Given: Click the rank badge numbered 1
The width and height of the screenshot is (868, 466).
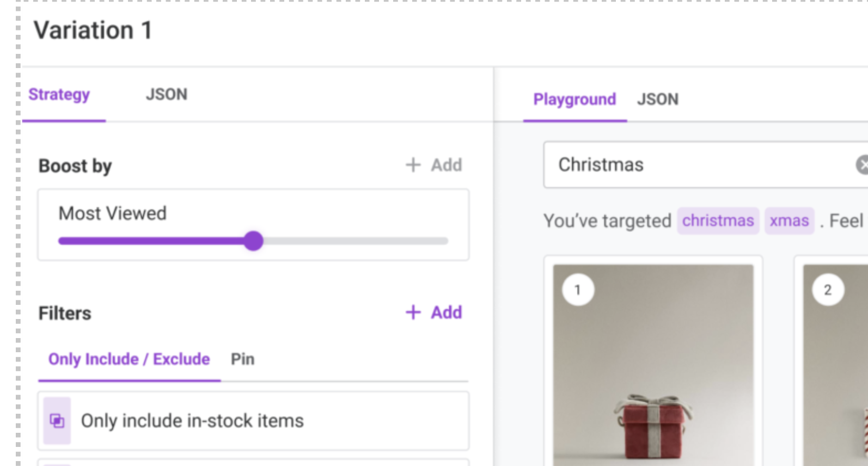Looking at the screenshot, I should (578, 290).
